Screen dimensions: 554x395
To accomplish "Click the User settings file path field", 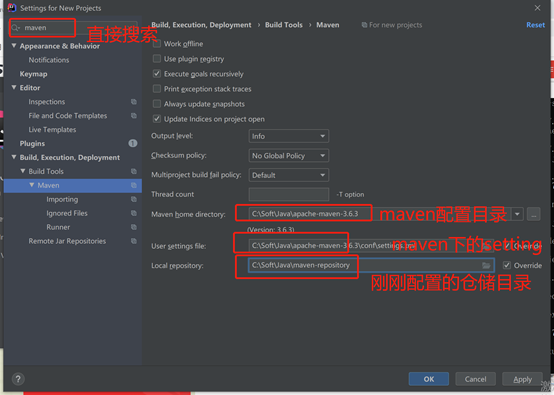I will 371,246.
